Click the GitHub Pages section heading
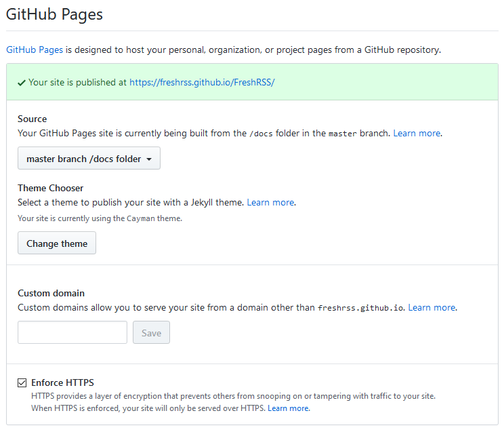This screenshot has height=432, width=504. (x=54, y=14)
